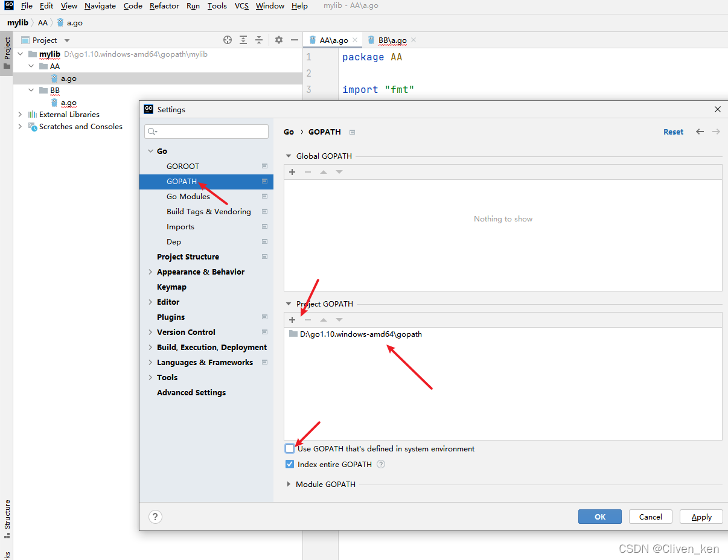Image resolution: width=728 pixels, height=560 pixels.
Task: Click the add plus icon under Global GOPATH
Action: click(292, 172)
